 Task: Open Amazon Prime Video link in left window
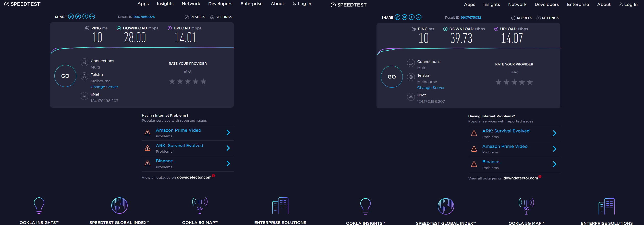[x=178, y=130]
